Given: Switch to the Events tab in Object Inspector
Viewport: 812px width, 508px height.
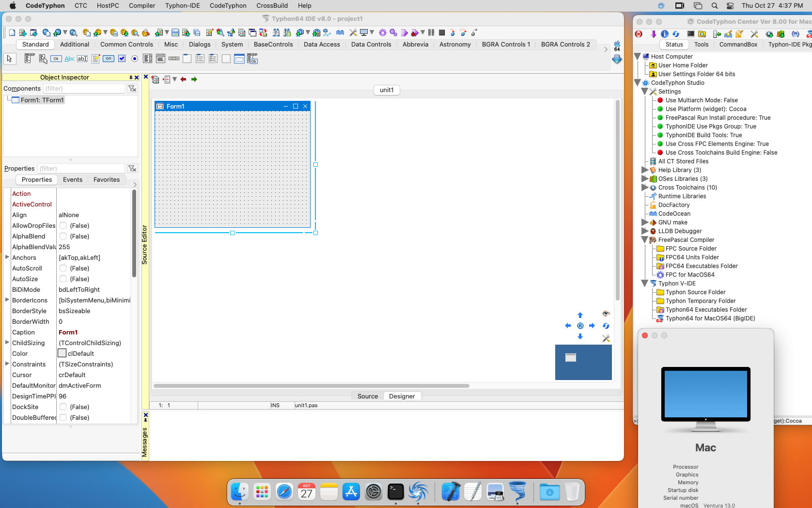Looking at the screenshot, I should point(73,179).
